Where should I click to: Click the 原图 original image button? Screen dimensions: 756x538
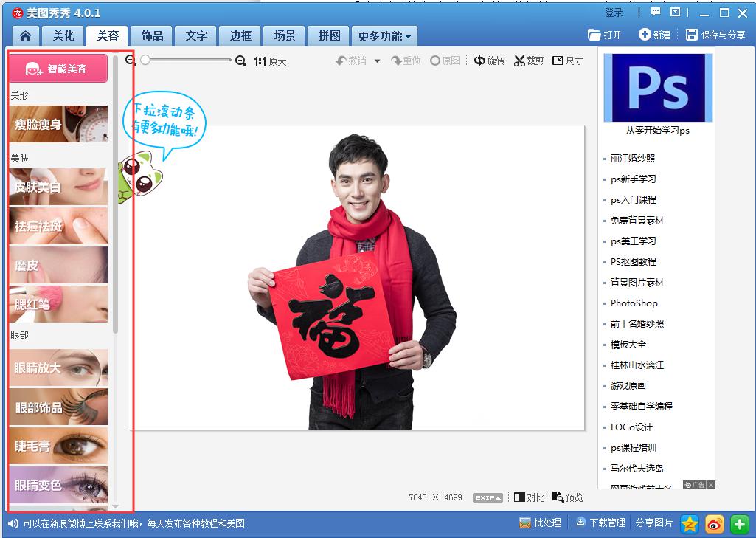(x=445, y=61)
